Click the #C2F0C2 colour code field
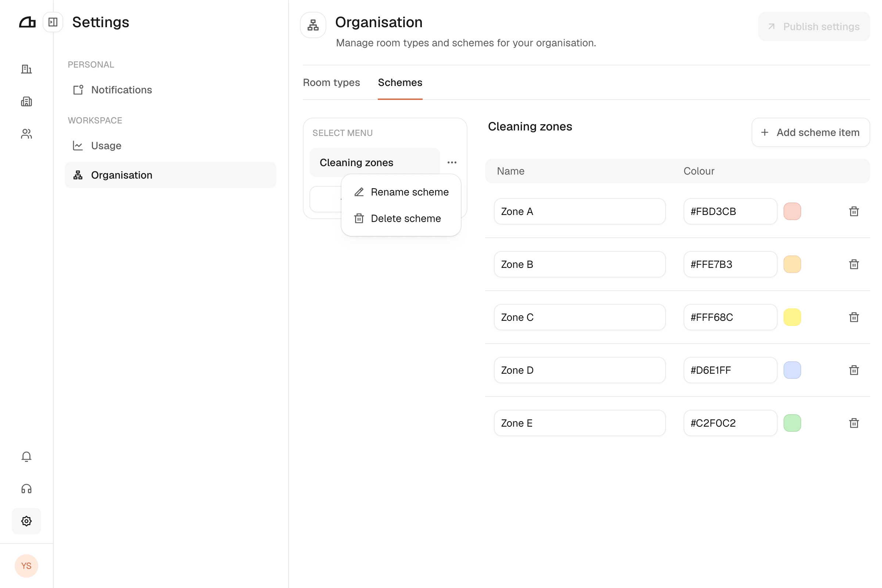882x588 pixels. (x=730, y=423)
